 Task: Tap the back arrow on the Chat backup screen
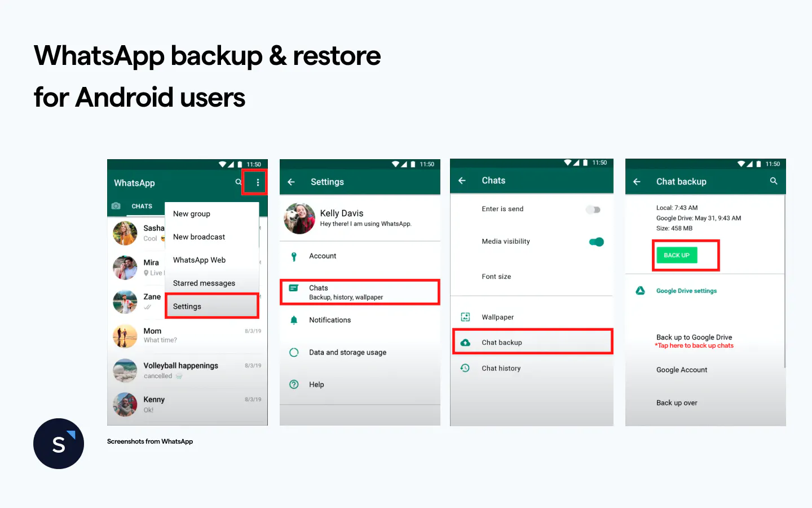tap(636, 181)
